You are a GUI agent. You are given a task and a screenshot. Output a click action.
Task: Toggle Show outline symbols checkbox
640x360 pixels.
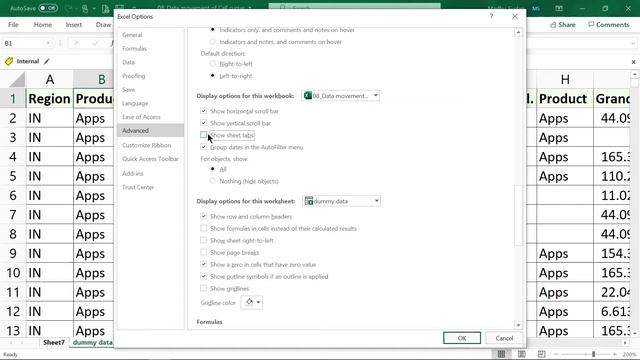[x=204, y=276]
